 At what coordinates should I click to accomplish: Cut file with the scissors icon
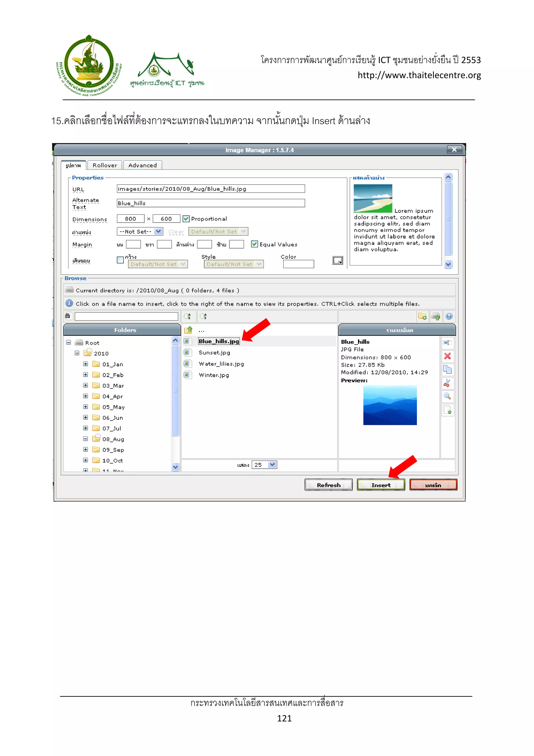click(x=447, y=383)
